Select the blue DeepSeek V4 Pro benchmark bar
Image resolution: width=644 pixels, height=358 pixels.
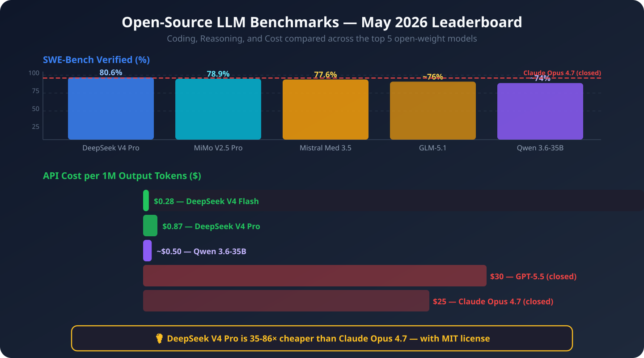coord(111,108)
